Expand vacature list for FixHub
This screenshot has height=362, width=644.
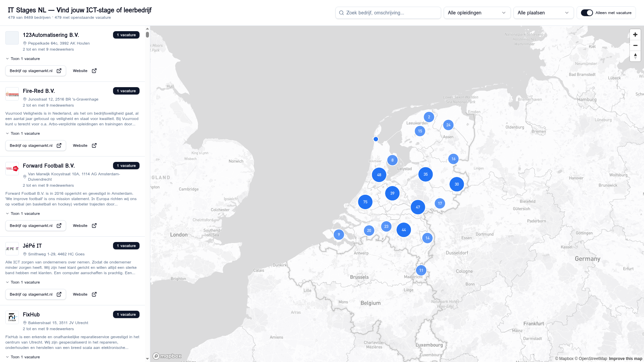tap(23, 357)
